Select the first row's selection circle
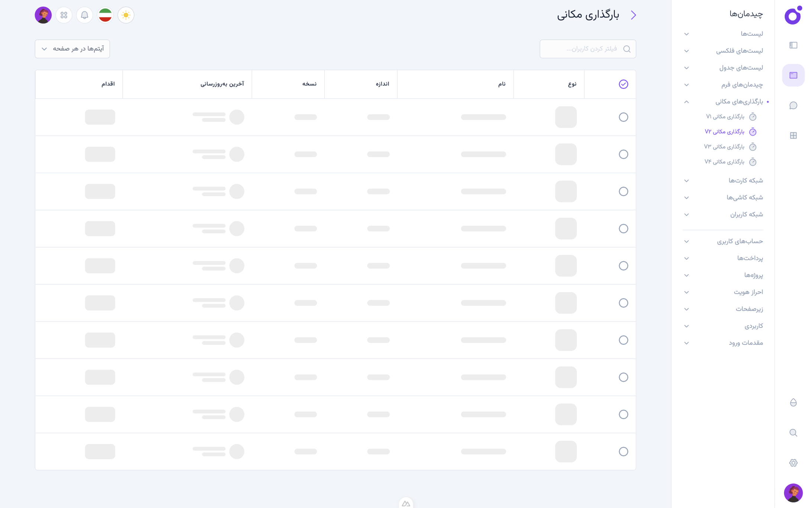The height and width of the screenshot is (508, 812). tap(623, 117)
